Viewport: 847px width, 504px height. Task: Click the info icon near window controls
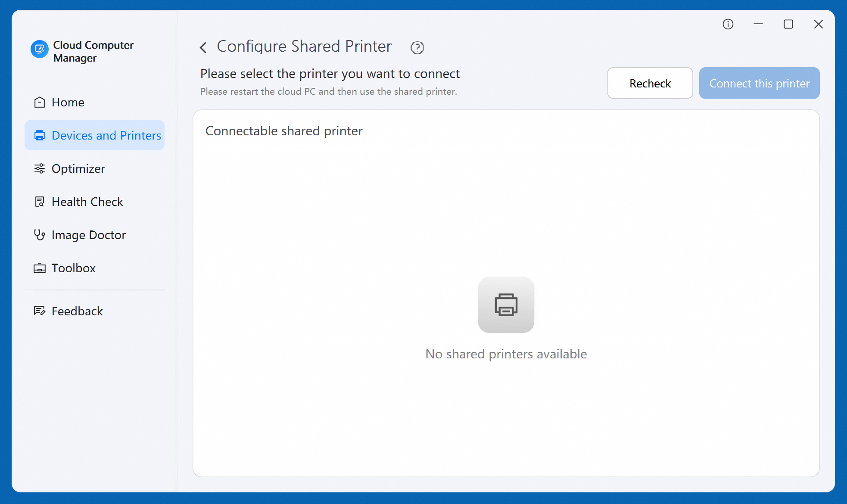pos(728,24)
